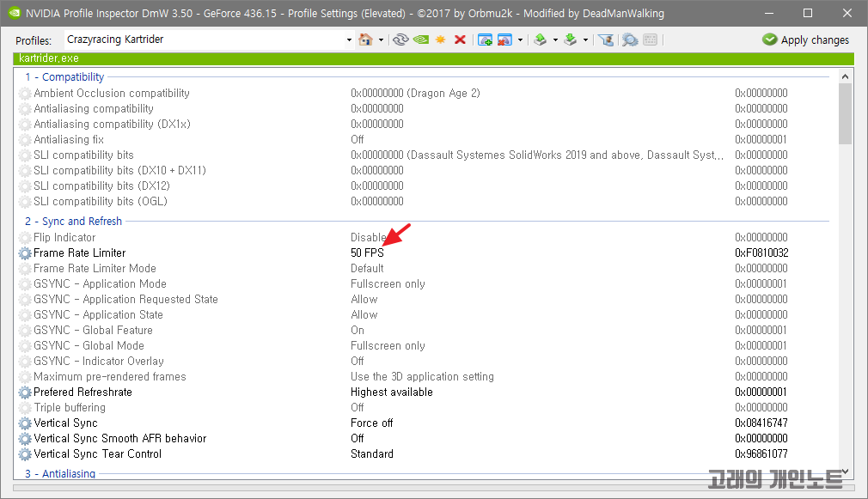This screenshot has width=868, height=499.
Task: Click the scrollbar up arrow
Action: tap(845, 76)
